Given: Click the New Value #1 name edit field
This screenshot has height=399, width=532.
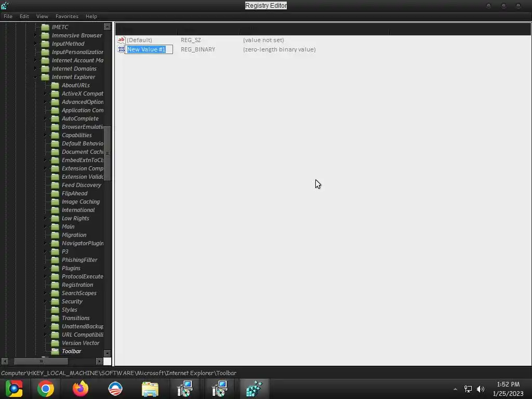Looking at the screenshot, I should coord(149,49).
